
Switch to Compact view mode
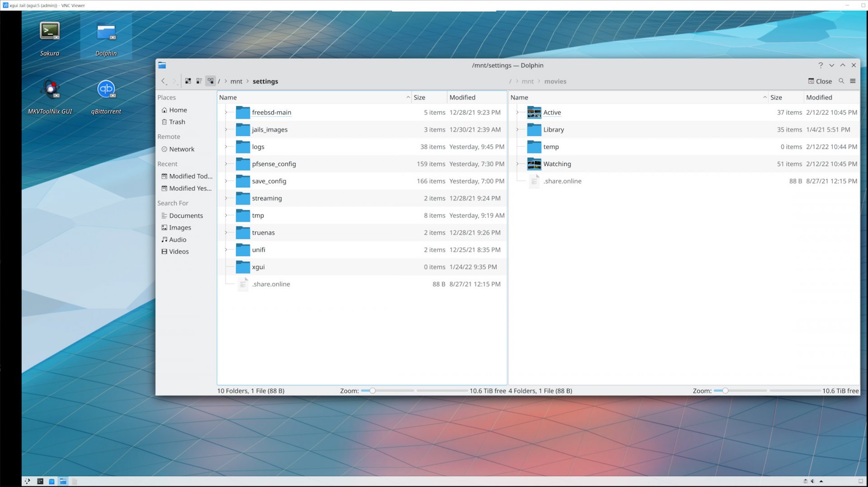point(199,80)
